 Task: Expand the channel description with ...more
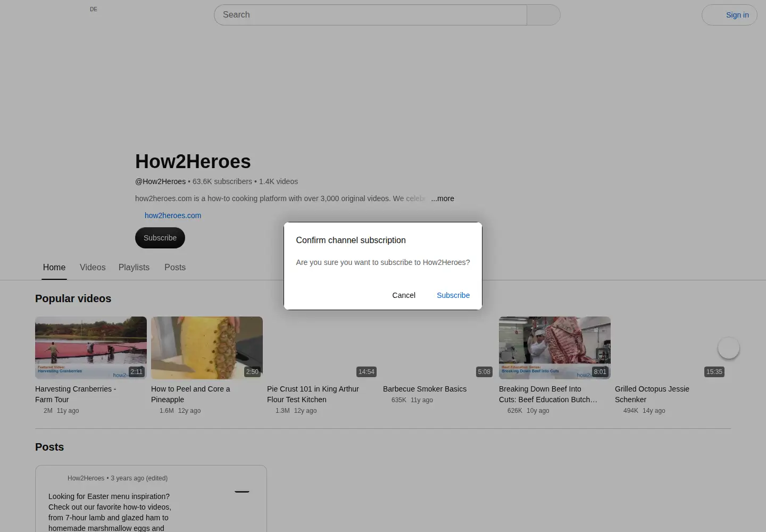click(443, 198)
